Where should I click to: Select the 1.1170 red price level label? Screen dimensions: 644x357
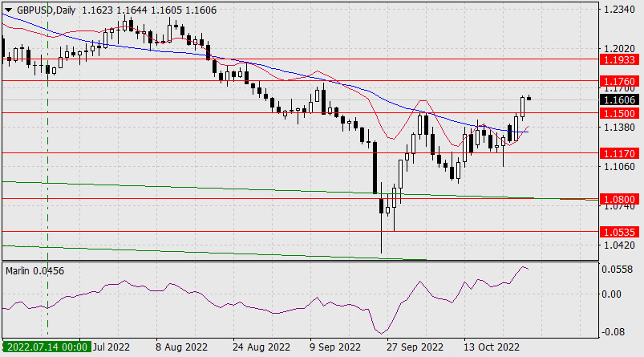point(620,154)
